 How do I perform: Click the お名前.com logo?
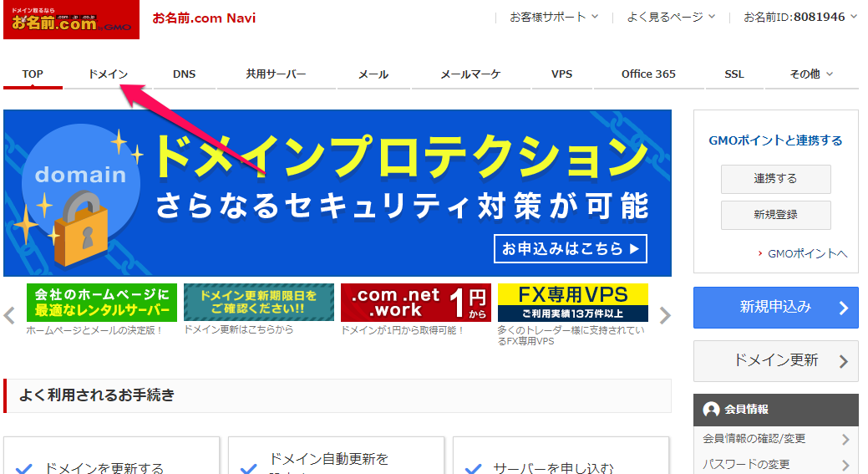pos(71,20)
